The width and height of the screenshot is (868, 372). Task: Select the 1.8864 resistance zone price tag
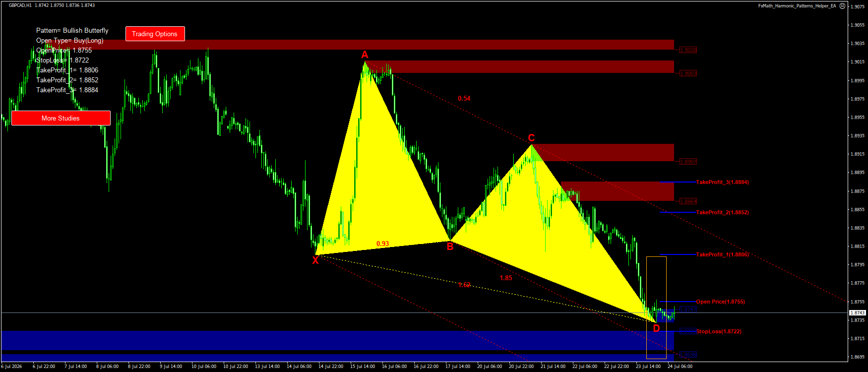coord(688,201)
